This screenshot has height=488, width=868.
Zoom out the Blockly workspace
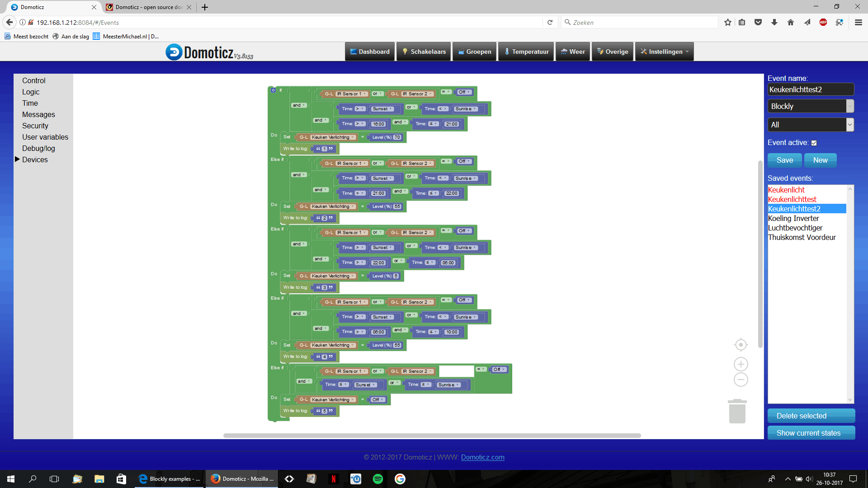[x=741, y=380]
